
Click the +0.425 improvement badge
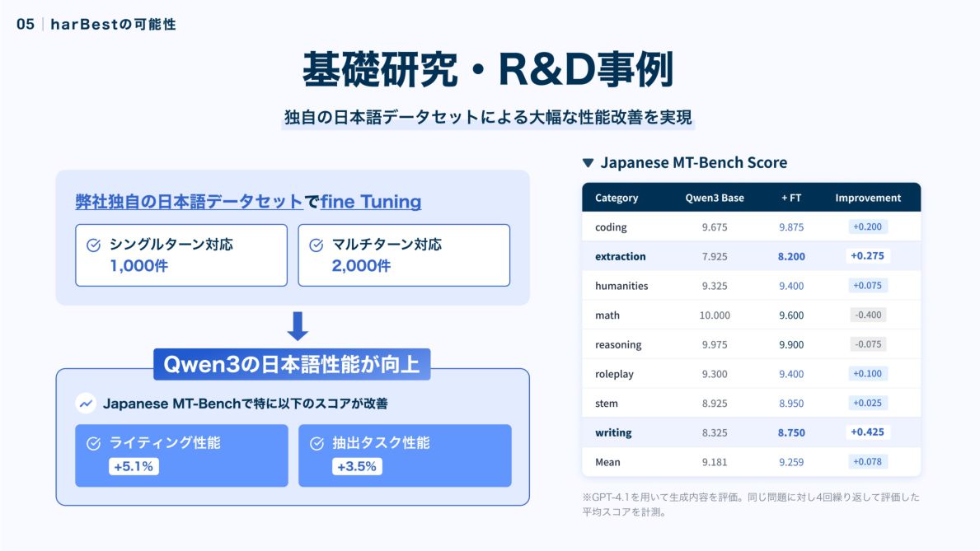868,432
